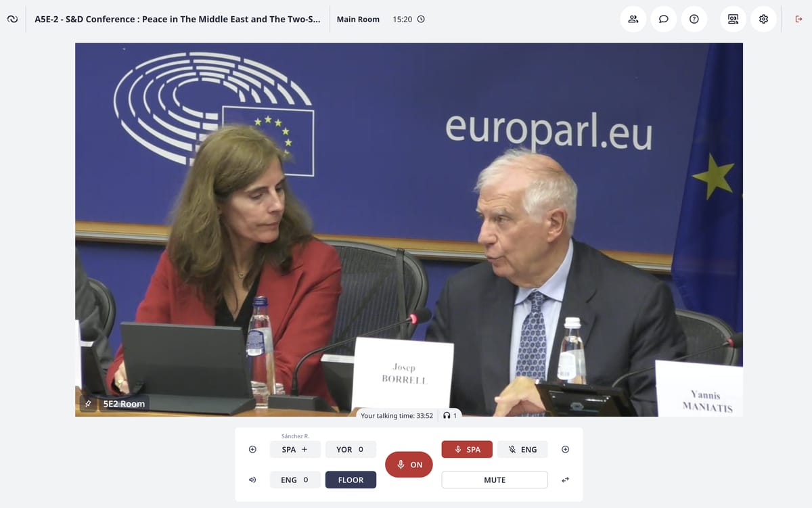Click the red exit session icon
This screenshot has height=508, width=812.
click(x=798, y=19)
